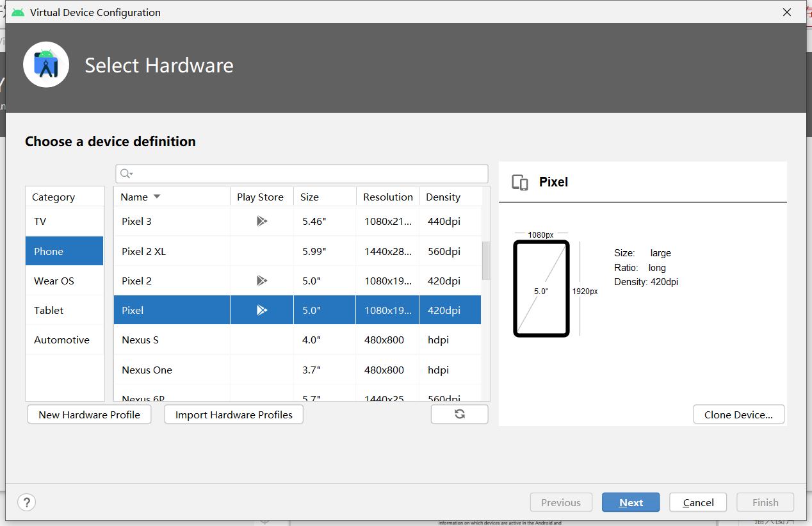
Task: Click the refresh icon button below the device table
Action: (x=459, y=414)
